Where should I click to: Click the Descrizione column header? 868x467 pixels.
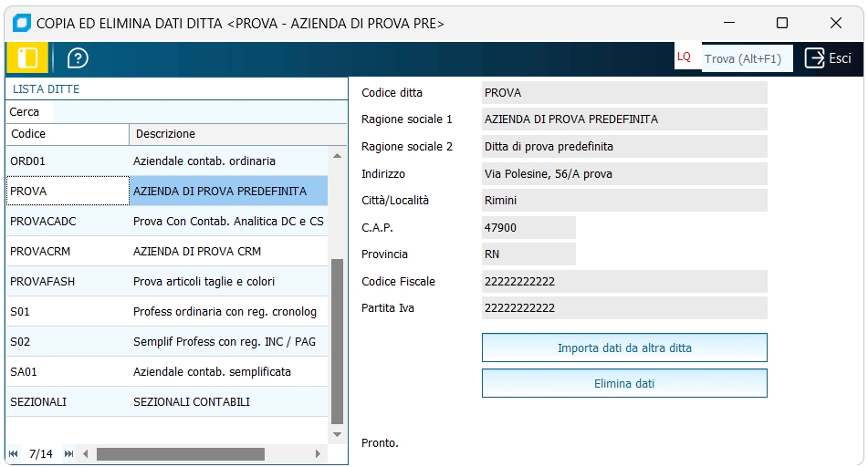(235, 134)
